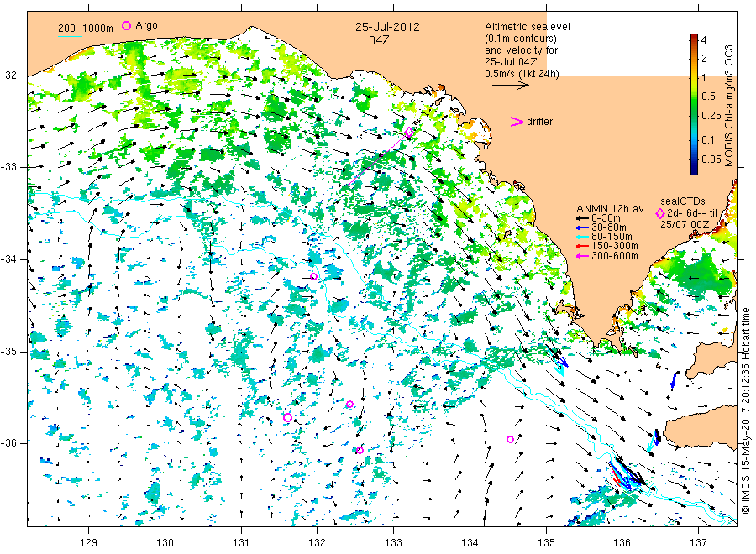Viewport: 756px width, 554px height.
Task: Click the dark red top of color bar
Action: 694,37
